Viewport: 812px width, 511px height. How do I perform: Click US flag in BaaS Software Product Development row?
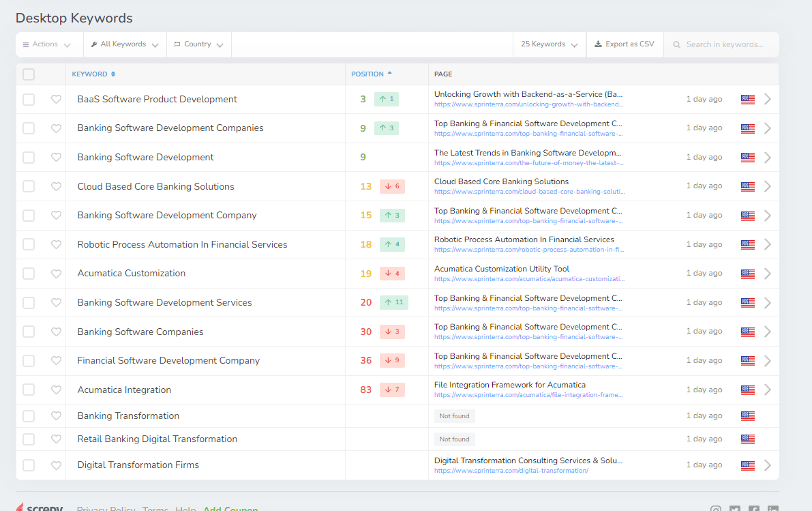click(747, 100)
